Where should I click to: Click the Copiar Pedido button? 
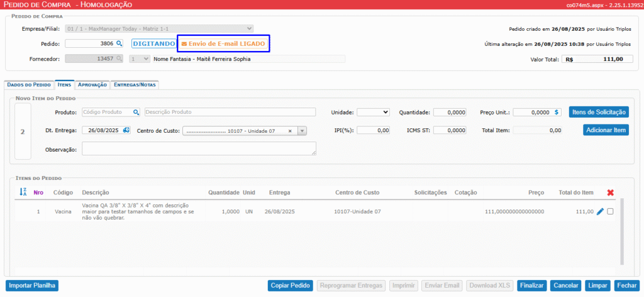click(x=291, y=286)
